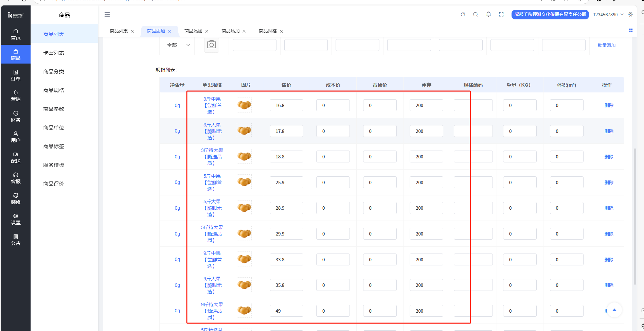The image size is (644, 331).
Task: Click the company name button 成都千秋领派
Action: pos(550,15)
